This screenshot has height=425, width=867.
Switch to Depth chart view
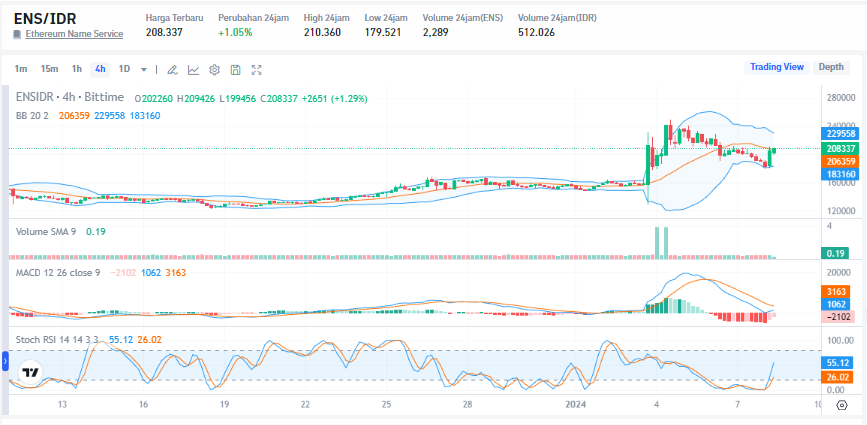click(x=831, y=67)
